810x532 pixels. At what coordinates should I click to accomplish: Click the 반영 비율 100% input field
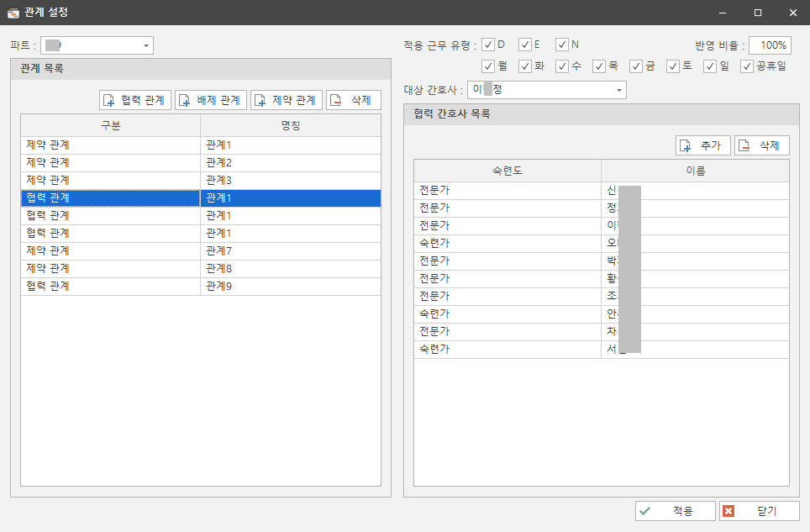(x=770, y=45)
